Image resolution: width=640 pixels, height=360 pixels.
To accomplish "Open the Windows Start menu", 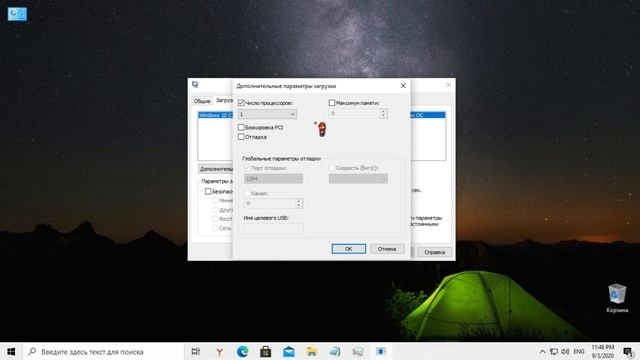I will coord(11,351).
